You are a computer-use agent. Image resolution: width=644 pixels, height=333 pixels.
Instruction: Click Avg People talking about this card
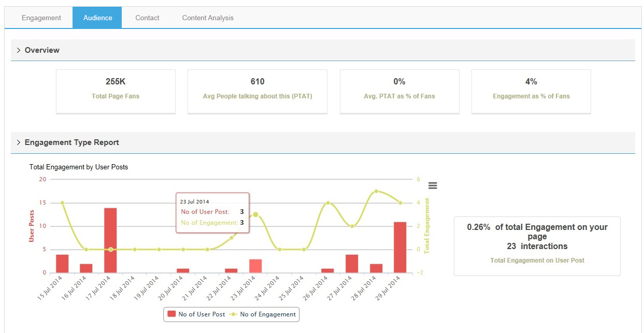pyautogui.click(x=257, y=91)
